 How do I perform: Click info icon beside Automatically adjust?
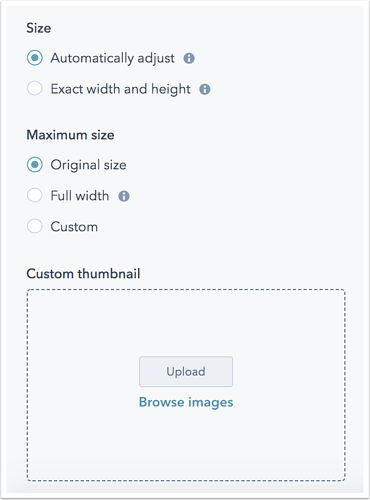[x=189, y=58]
